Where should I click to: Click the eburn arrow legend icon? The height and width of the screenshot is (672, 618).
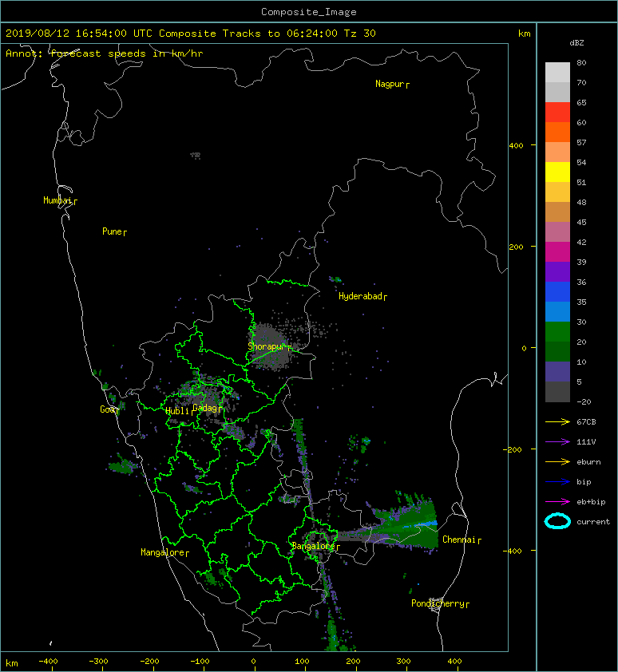coord(557,462)
